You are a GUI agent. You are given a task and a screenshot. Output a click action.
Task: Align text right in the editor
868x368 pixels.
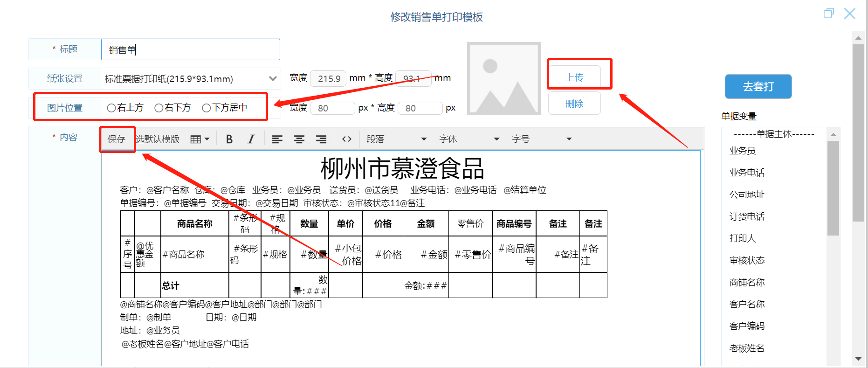[x=321, y=139]
